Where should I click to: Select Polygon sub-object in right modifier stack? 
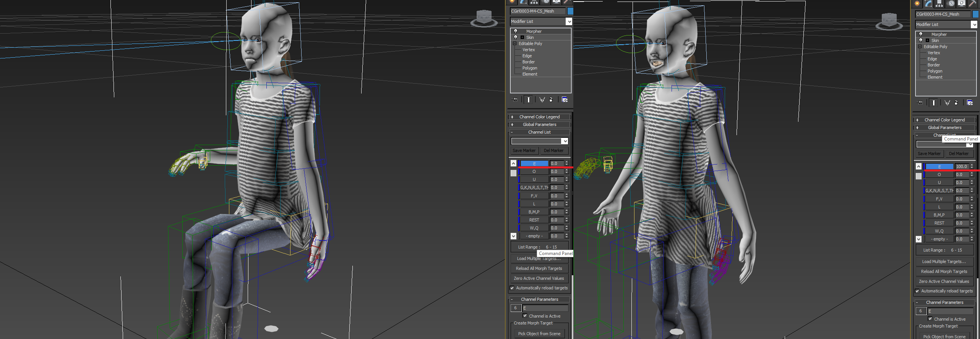coord(935,71)
